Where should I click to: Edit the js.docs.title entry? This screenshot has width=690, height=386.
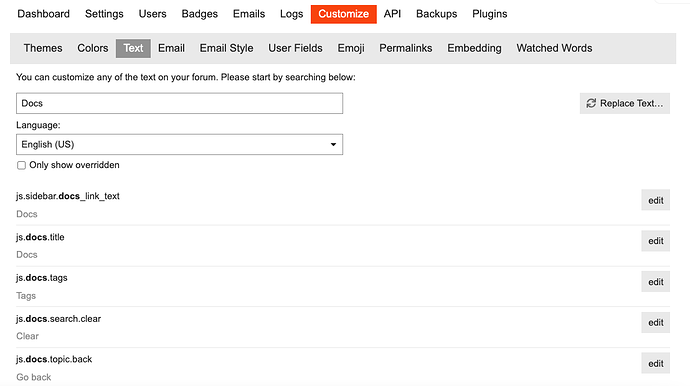[656, 241]
